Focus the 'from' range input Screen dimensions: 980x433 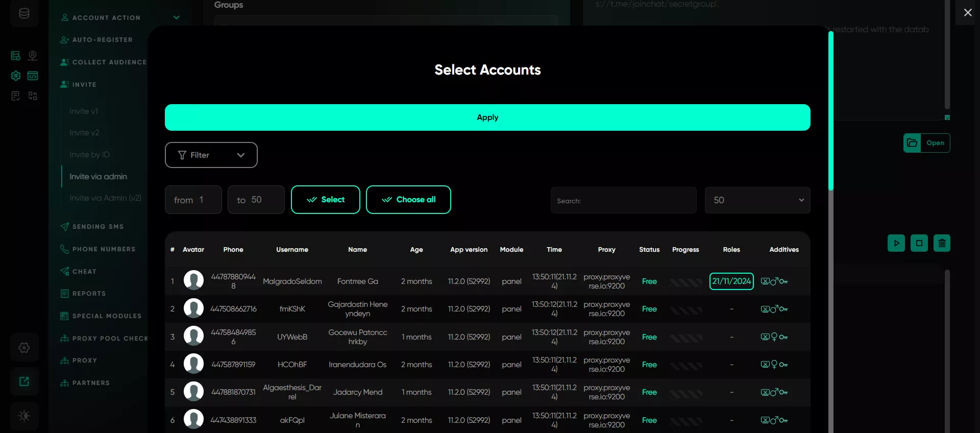point(193,200)
